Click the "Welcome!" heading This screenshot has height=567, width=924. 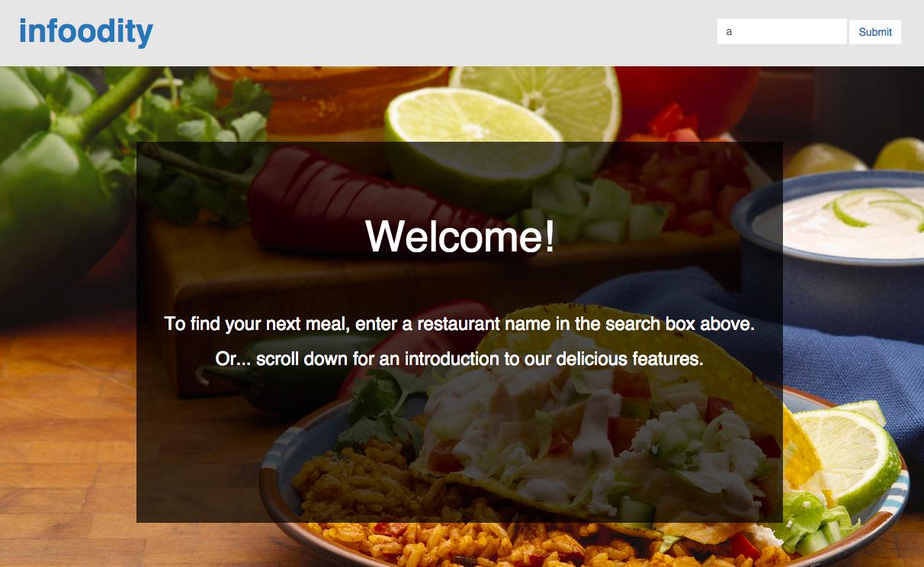coord(460,235)
